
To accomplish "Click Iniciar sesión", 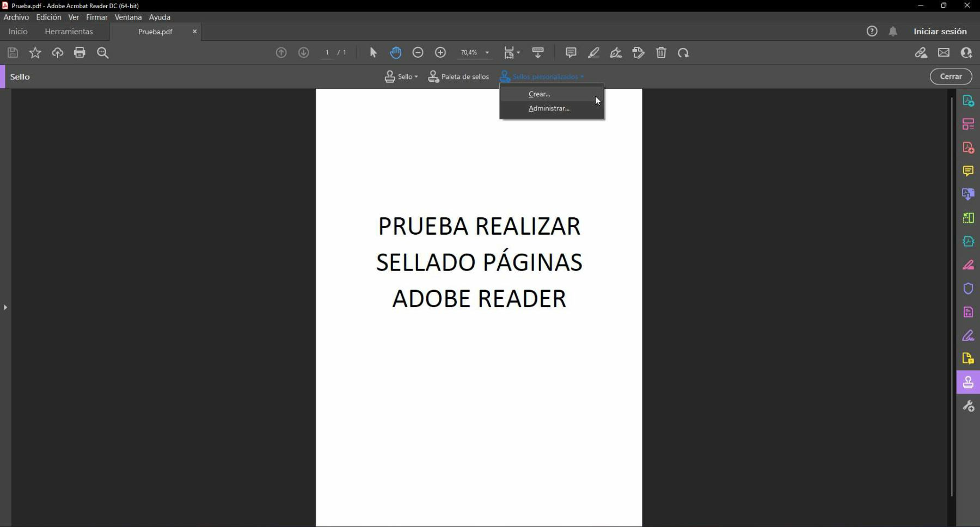I will (940, 32).
